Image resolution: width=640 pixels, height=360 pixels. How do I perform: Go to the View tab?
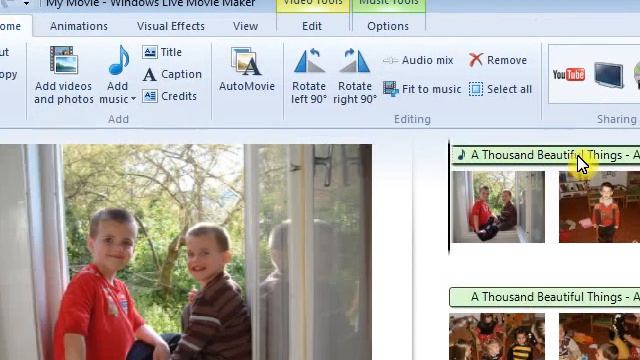click(x=245, y=26)
